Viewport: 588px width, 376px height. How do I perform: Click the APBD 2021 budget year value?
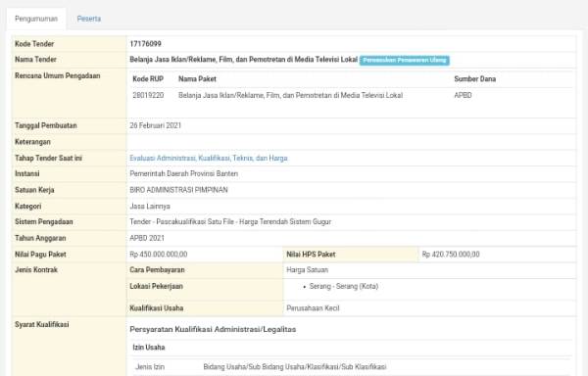point(147,238)
